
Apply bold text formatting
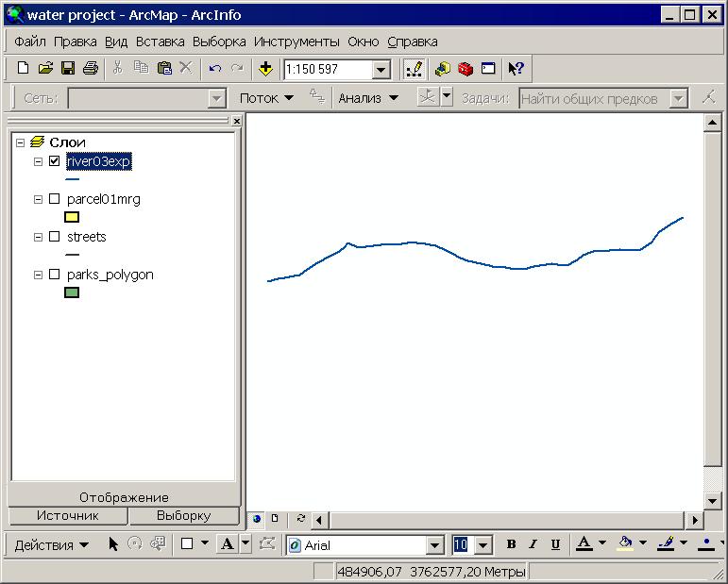click(511, 544)
